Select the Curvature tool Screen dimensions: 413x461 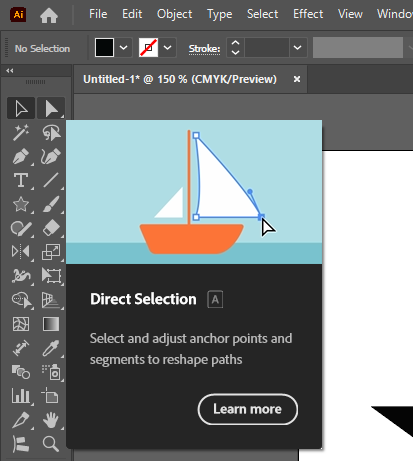tap(51, 156)
